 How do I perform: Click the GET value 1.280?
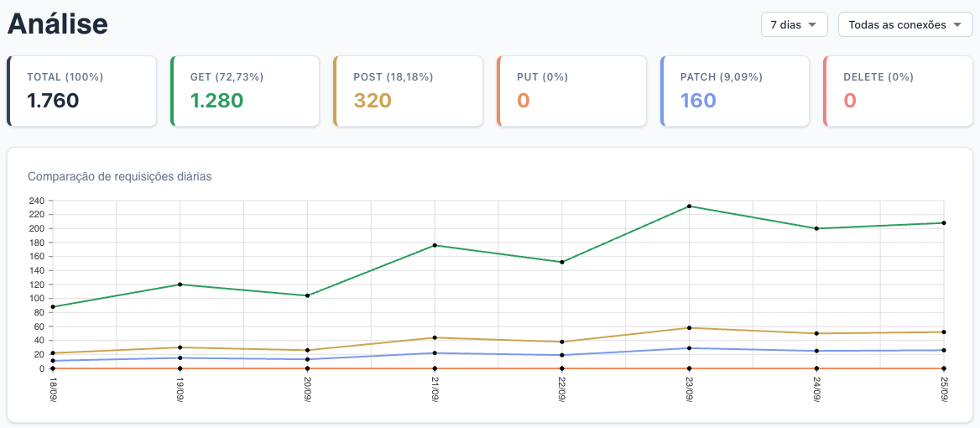(216, 101)
